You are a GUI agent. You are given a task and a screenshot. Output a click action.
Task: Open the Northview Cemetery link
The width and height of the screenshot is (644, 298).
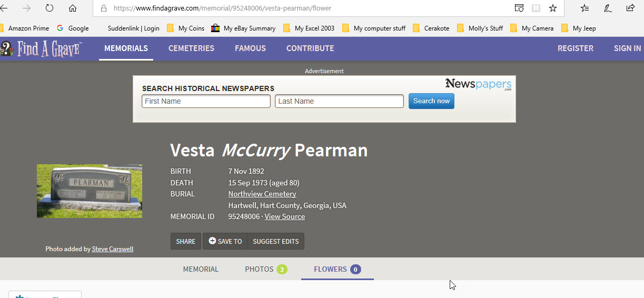pyautogui.click(x=262, y=194)
